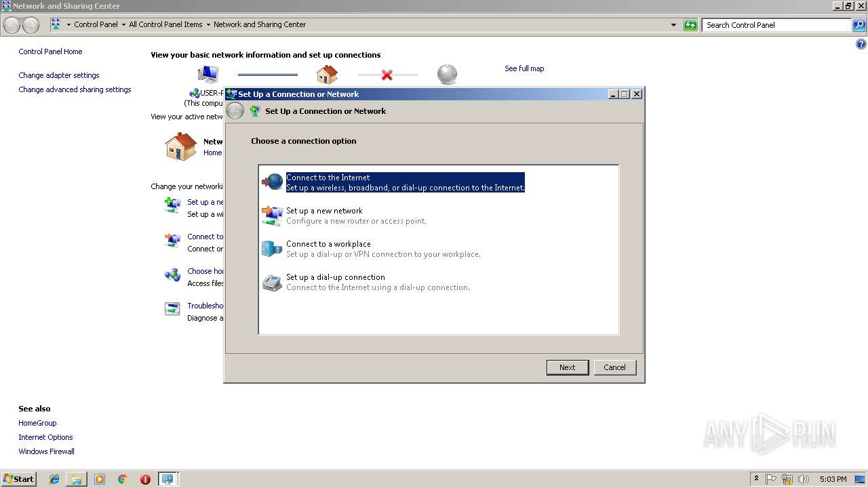Click the Internet globe icon in the network map
The image size is (868, 488).
click(447, 74)
